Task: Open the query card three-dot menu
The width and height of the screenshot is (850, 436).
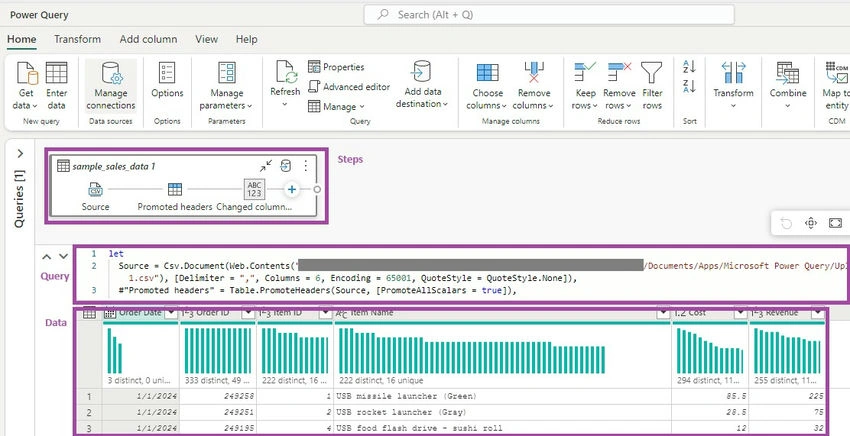Action: [x=305, y=166]
